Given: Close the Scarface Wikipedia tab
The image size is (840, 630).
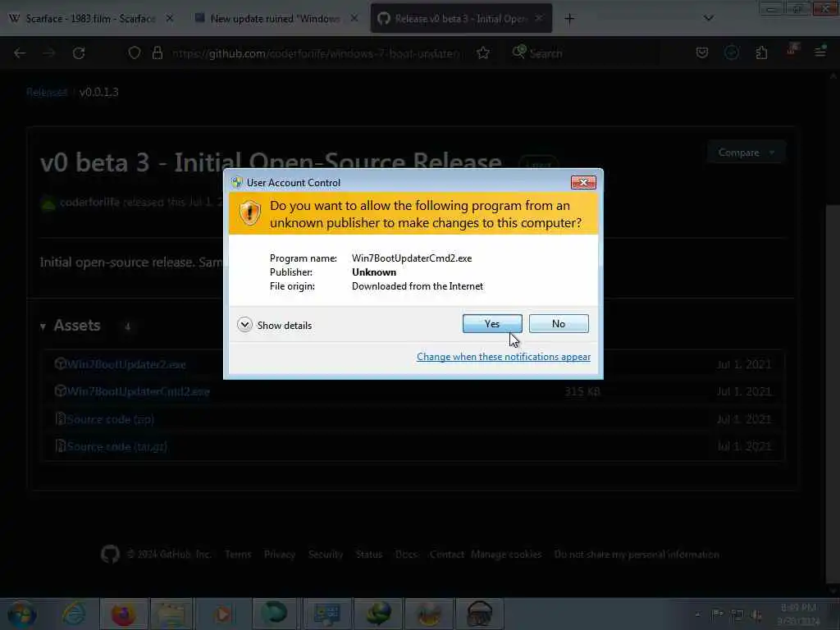Looking at the screenshot, I should pyautogui.click(x=169, y=18).
